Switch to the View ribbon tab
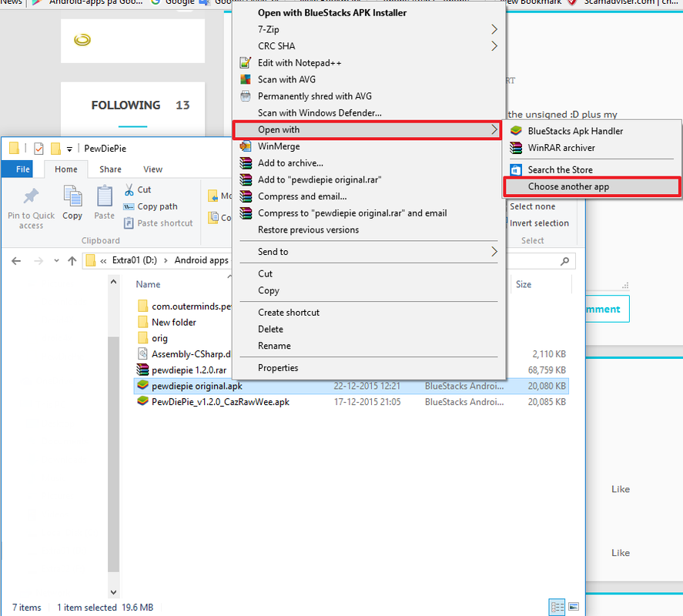Screen dimensions: 683x616 click(x=153, y=169)
